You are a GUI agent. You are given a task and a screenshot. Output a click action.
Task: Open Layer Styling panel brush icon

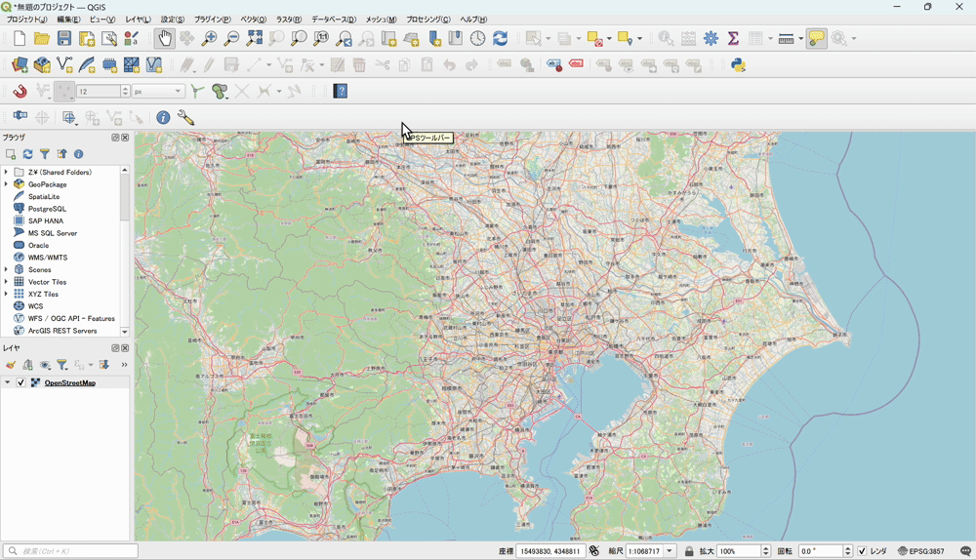coord(11,365)
